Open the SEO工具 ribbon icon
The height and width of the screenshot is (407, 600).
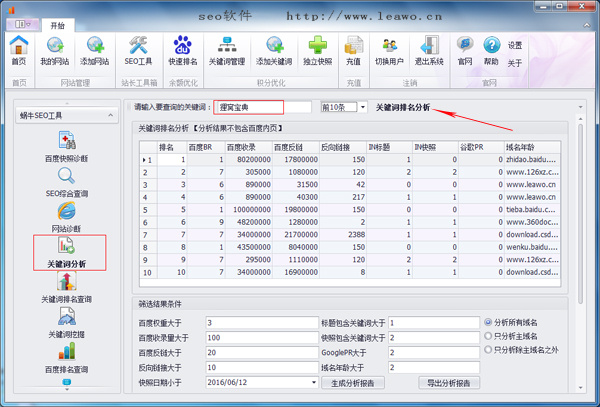coord(138,50)
